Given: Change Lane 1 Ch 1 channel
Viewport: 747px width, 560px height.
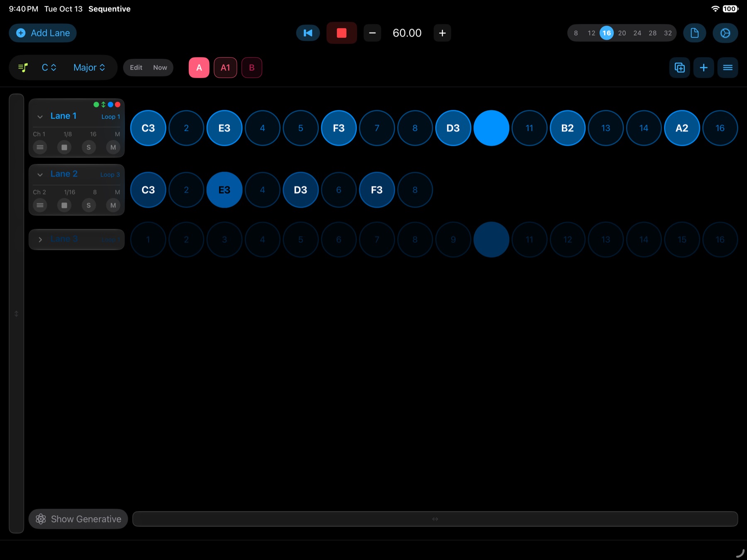Looking at the screenshot, I should (39, 134).
